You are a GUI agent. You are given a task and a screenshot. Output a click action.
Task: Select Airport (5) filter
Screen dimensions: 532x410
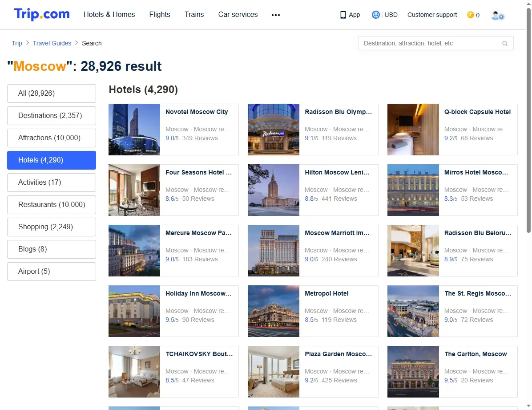coord(52,272)
